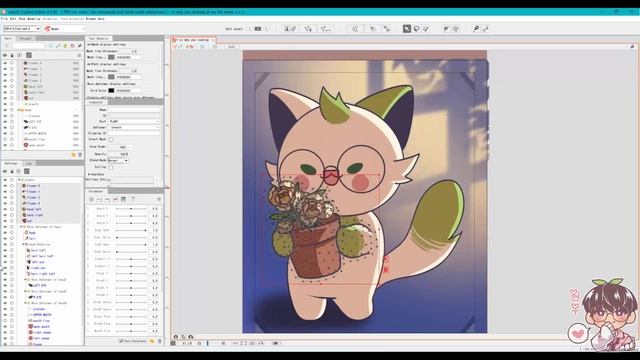Click the grid icon in Part panel header
The height and width of the screenshot is (360, 640).
pos(29,55)
